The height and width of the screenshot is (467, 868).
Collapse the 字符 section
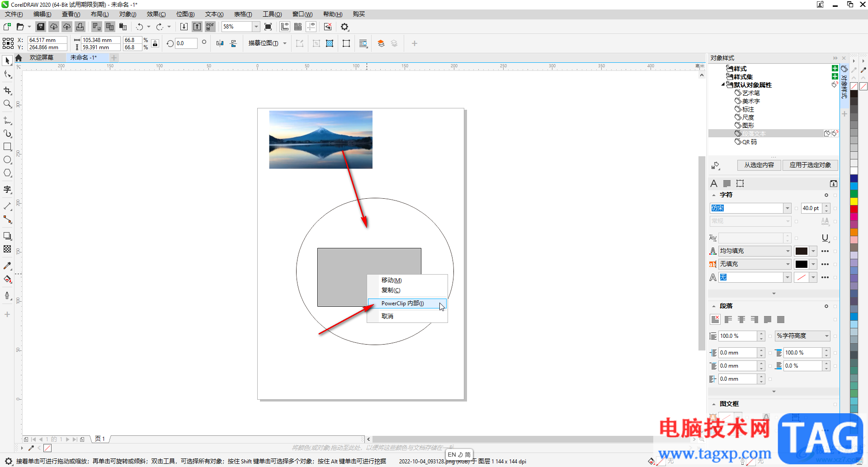coord(714,195)
